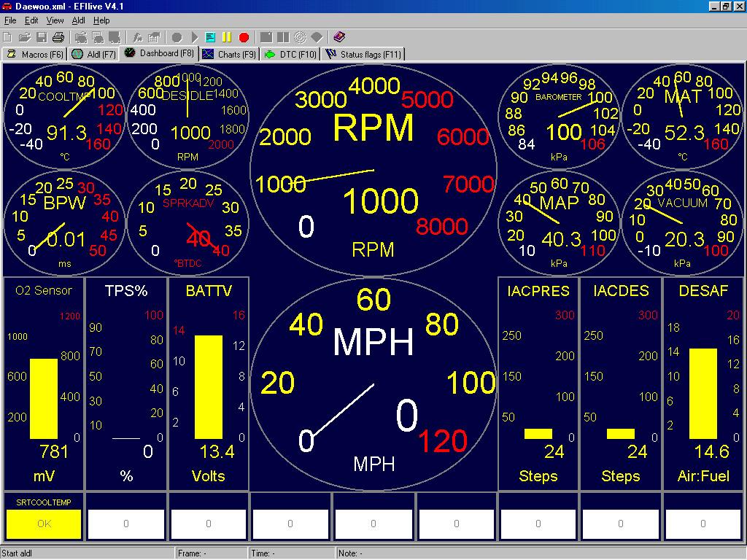This screenshot has height=560, width=747.
Task: Click the Help menu
Action: click(x=101, y=20)
